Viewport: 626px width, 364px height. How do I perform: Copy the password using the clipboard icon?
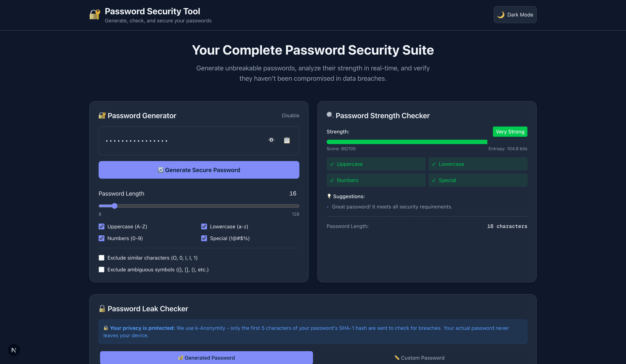pyautogui.click(x=287, y=140)
